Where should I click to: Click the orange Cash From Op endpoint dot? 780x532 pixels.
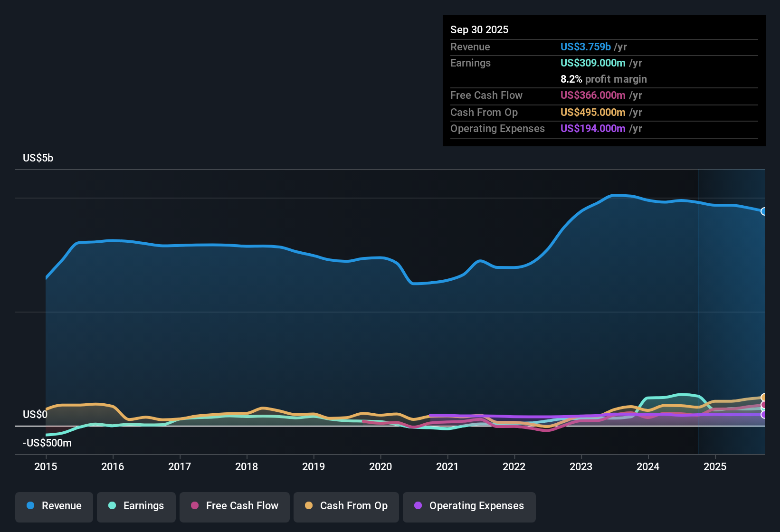[764, 397]
